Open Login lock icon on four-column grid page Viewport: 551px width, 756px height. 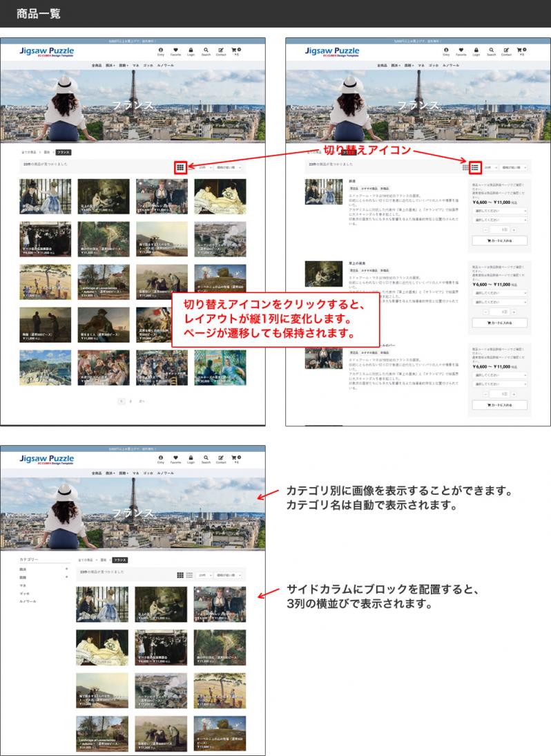click(x=191, y=51)
